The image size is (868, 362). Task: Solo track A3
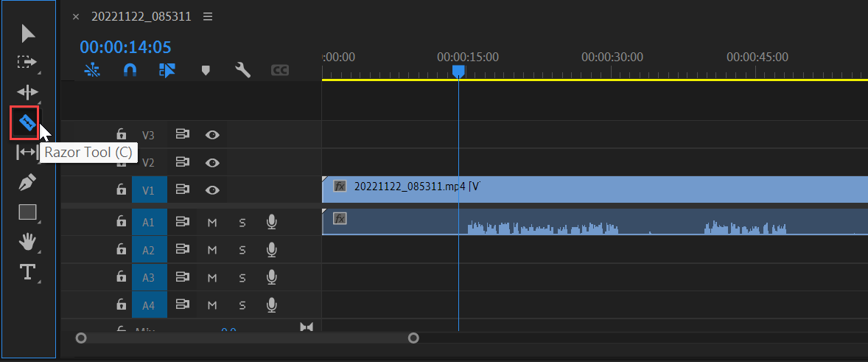click(x=242, y=277)
